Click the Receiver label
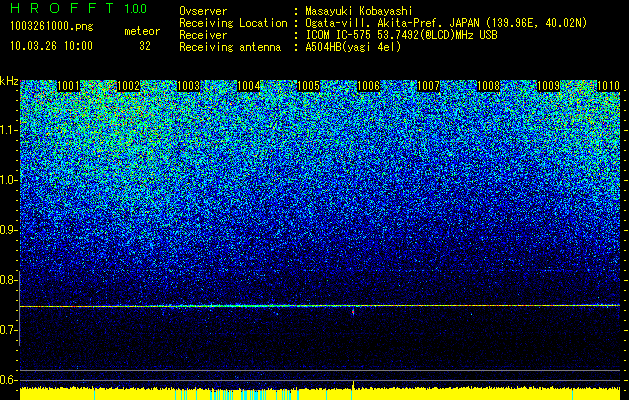Screen dimensions: 629x400 coord(203,35)
